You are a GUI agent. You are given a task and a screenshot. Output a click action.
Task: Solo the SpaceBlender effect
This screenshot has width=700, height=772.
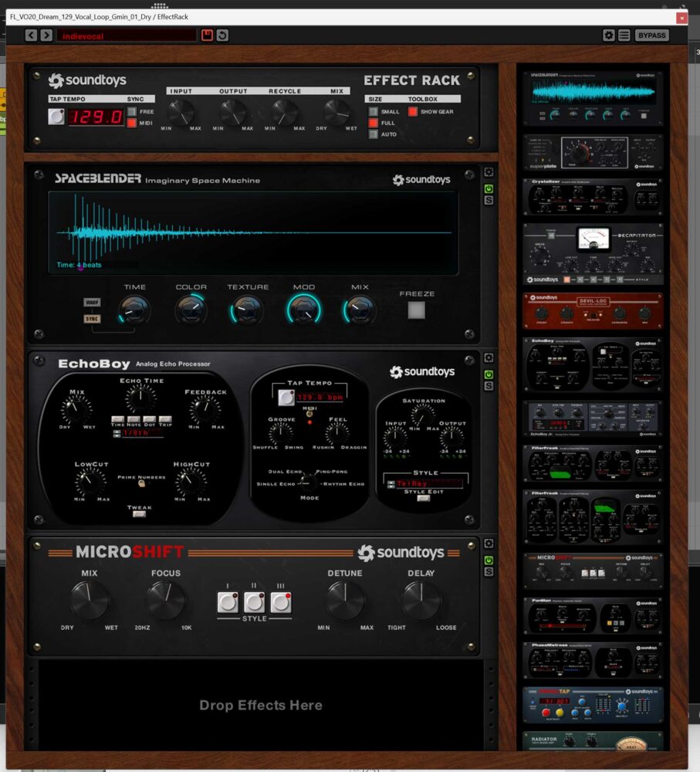click(489, 201)
